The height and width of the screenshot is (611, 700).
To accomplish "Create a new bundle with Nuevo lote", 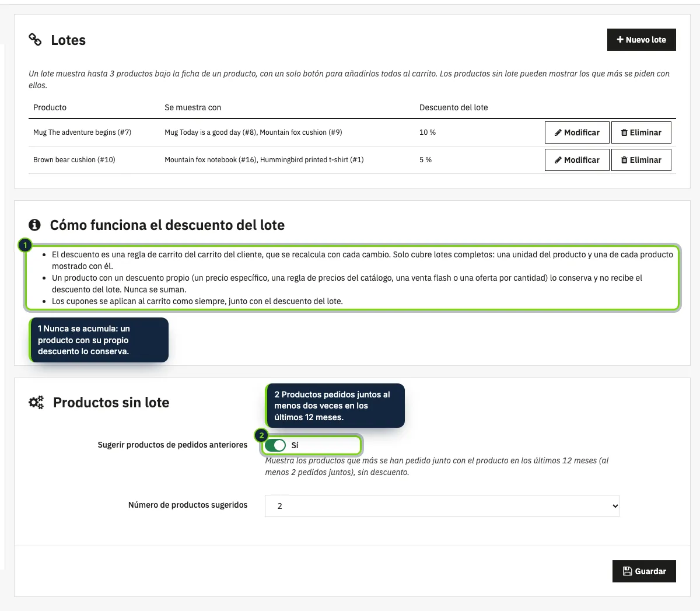I will (x=641, y=40).
